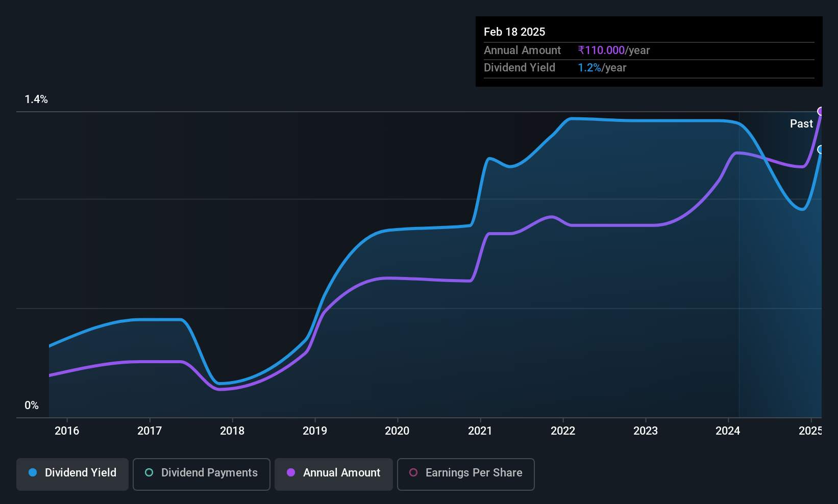Click the ₹110.000/year value in tooltip
This screenshot has height=504, width=838.
[x=614, y=50]
